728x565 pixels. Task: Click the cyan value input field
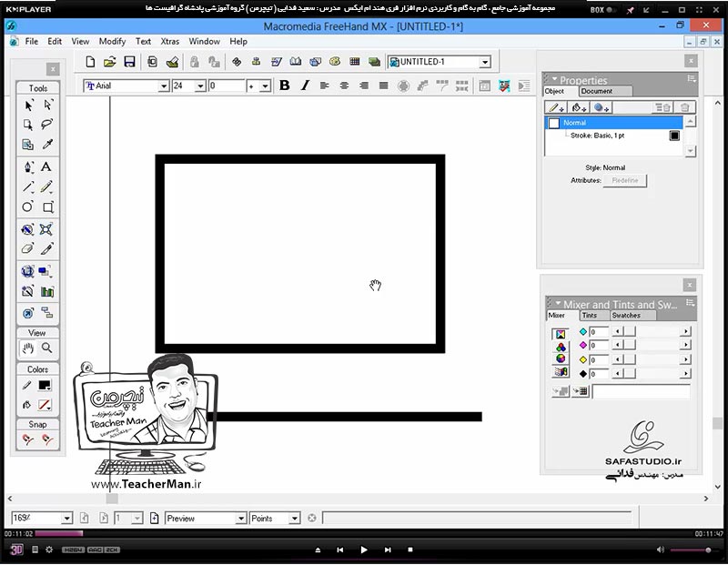[599, 332]
